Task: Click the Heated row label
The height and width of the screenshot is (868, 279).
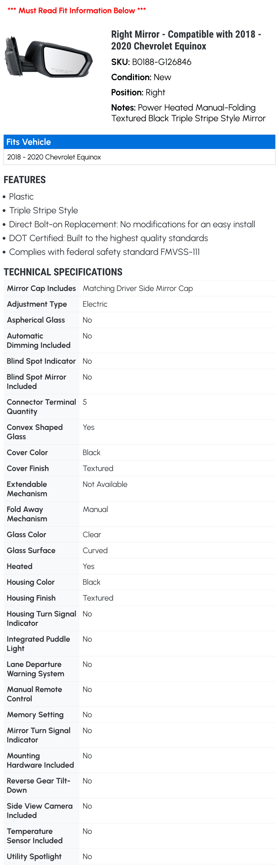Action: pyautogui.click(x=20, y=566)
